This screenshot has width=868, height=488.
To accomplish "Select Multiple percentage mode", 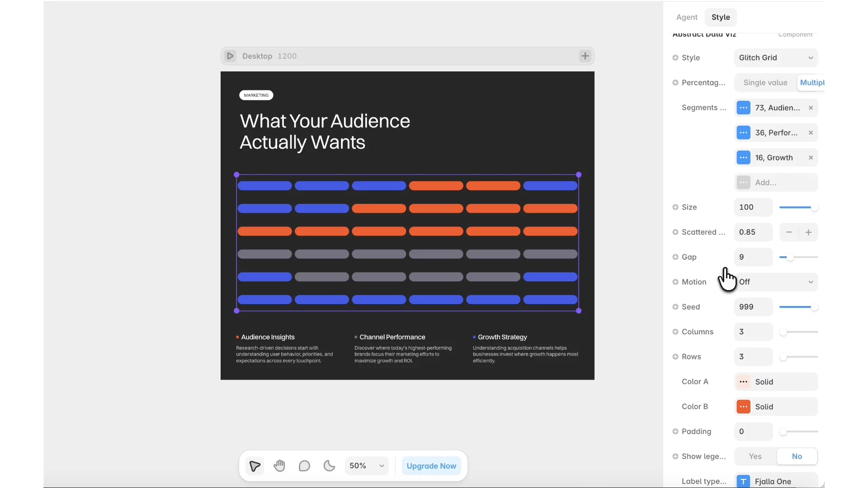I will tap(811, 83).
